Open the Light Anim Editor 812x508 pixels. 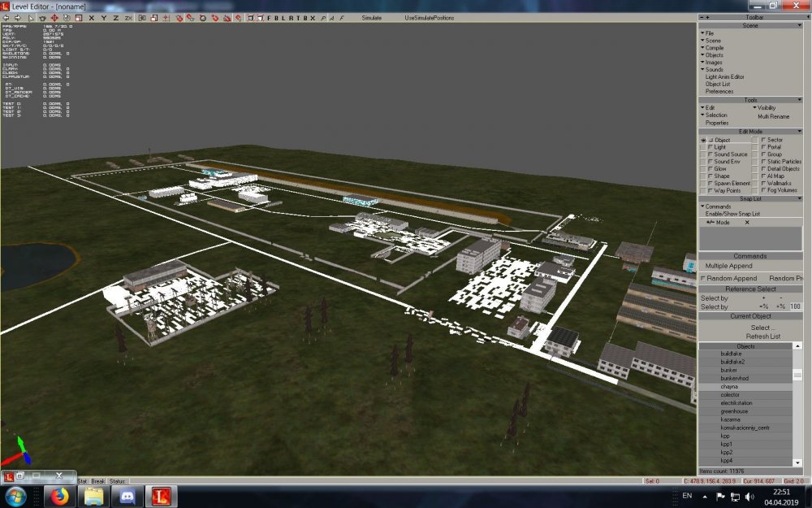pyautogui.click(x=724, y=76)
